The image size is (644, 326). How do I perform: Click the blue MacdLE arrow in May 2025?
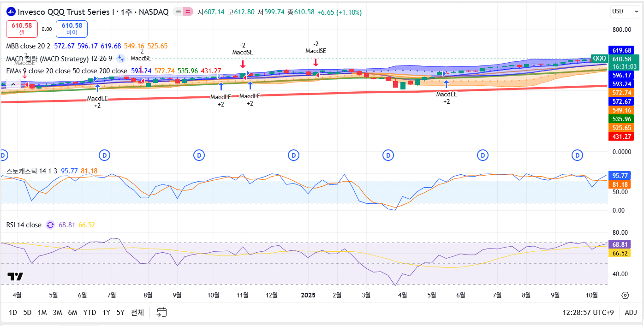pyautogui.click(x=446, y=84)
